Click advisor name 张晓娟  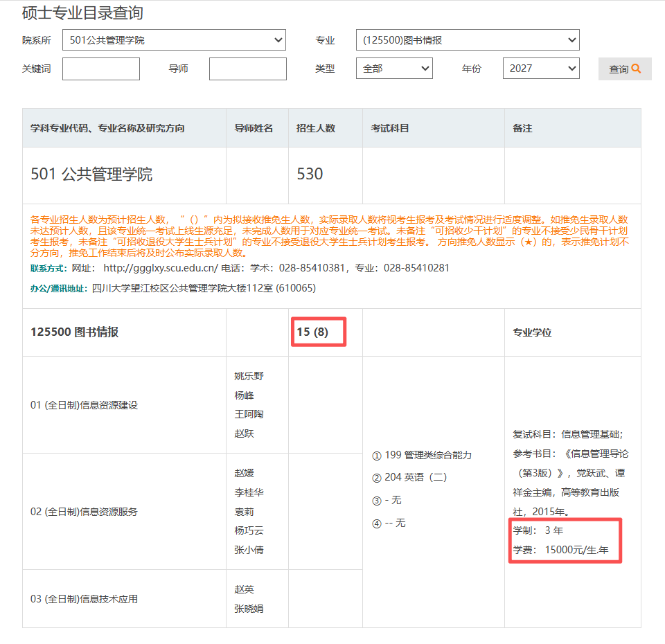249,609
